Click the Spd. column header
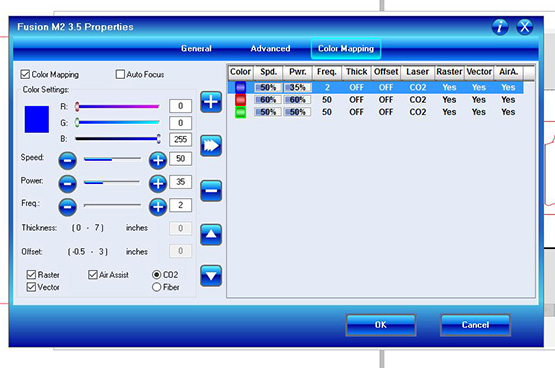 tap(268, 72)
